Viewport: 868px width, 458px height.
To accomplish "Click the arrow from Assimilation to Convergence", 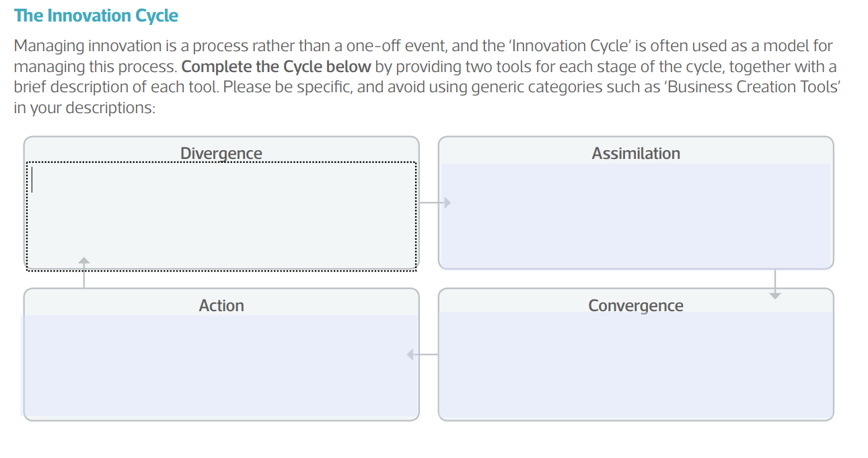I will 776,283.
